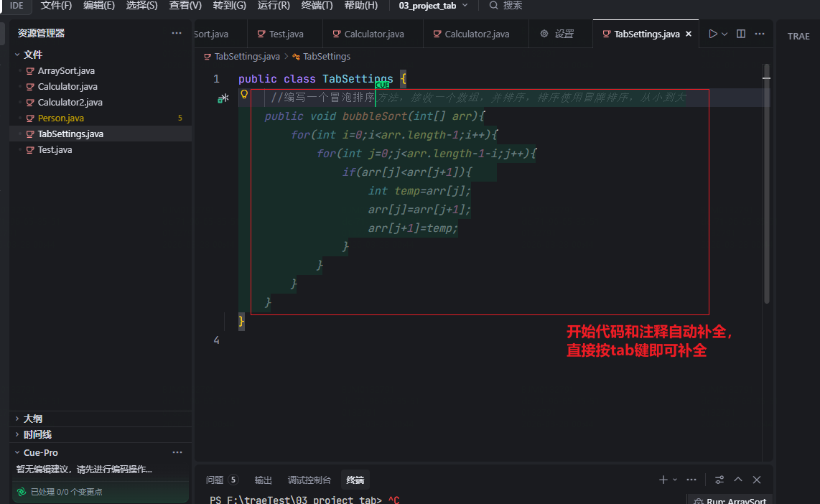Open explorer panel more actions menu
Image resolution: width=820 pixels, height=504 pixels.
coord(177,33)
